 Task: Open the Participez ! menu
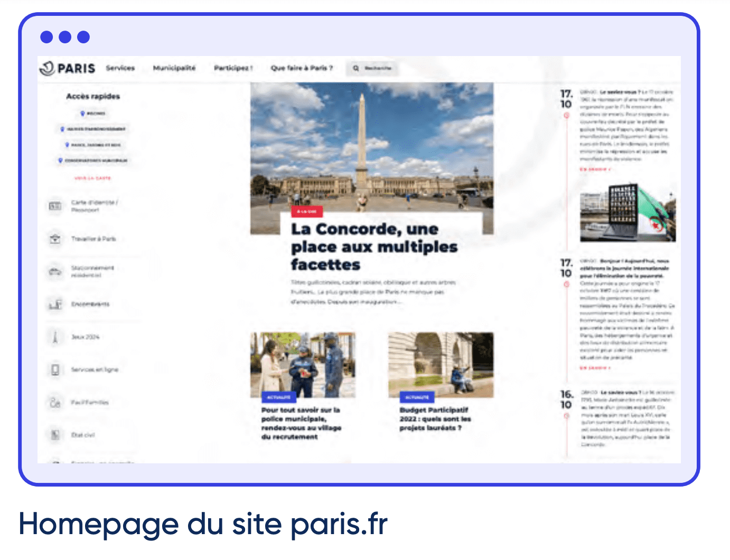(x=233, y=68)
